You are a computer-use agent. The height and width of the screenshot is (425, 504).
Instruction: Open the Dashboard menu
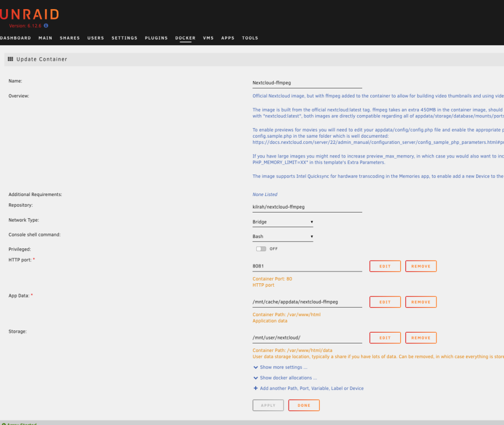[15, 38]
